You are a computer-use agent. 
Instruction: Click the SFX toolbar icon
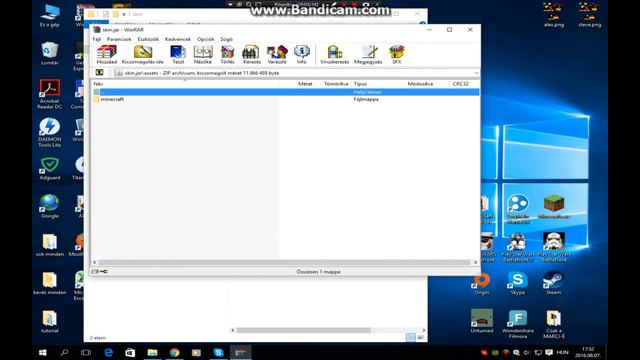[396, 54]
